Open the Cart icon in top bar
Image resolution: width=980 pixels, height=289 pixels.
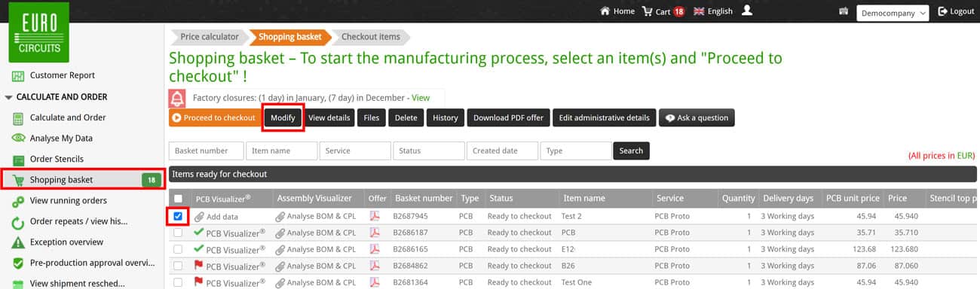[648, 11]
